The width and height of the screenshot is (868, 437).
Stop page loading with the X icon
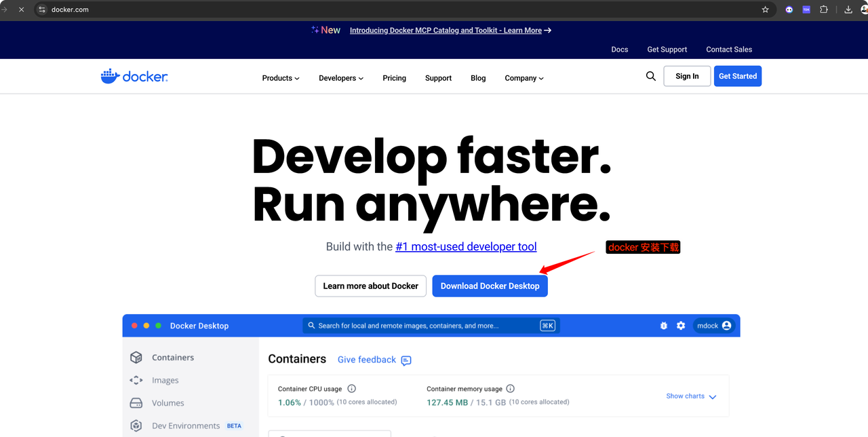(21, 9)
